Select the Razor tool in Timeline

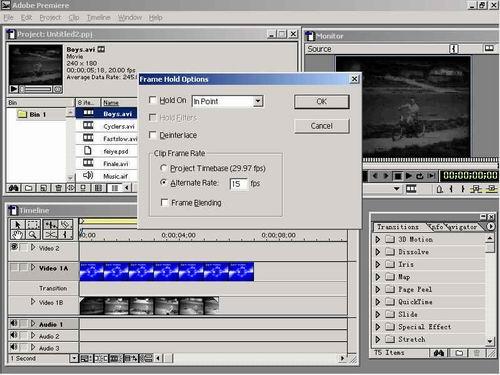point(51,235)
